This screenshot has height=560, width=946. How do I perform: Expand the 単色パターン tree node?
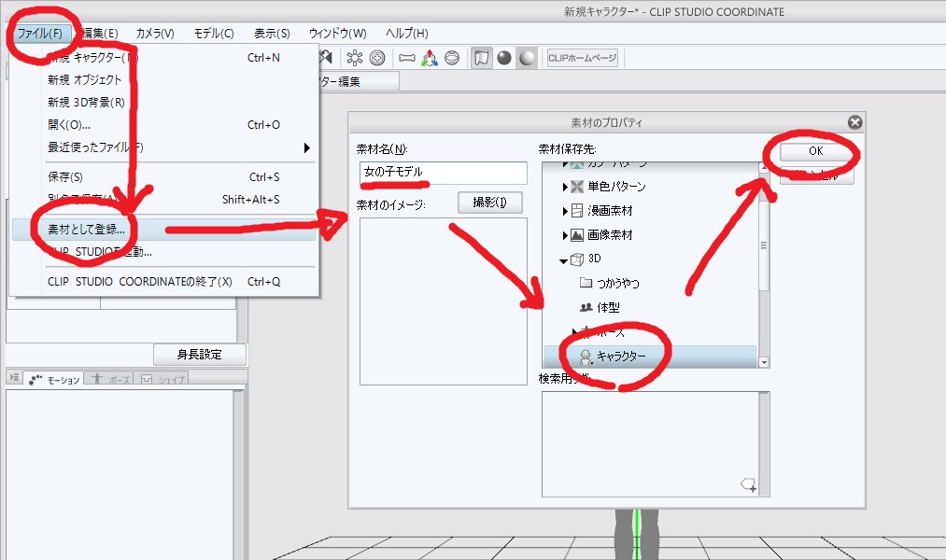[565, 187]
